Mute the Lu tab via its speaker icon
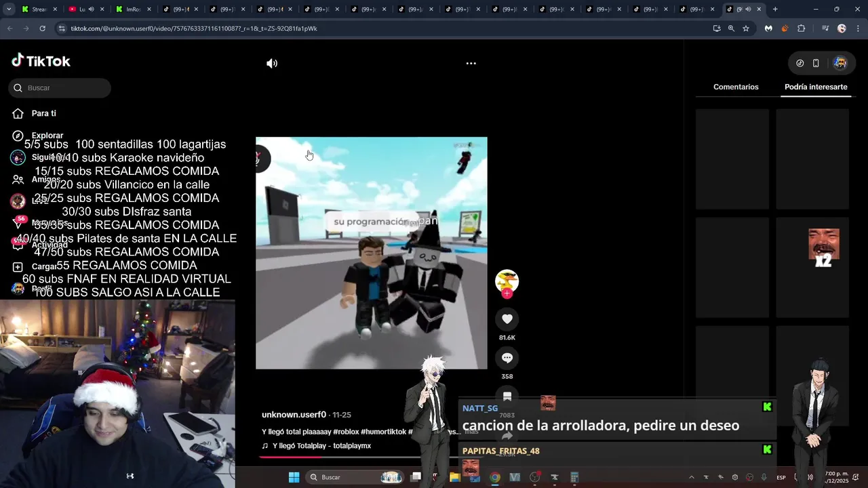 coord(91,9)
